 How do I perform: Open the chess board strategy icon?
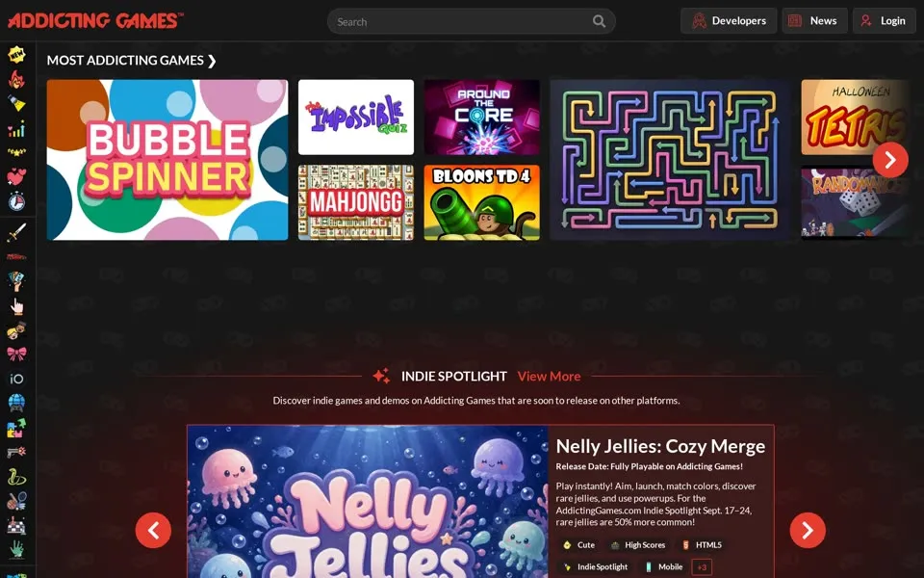[x=16, y=526]
